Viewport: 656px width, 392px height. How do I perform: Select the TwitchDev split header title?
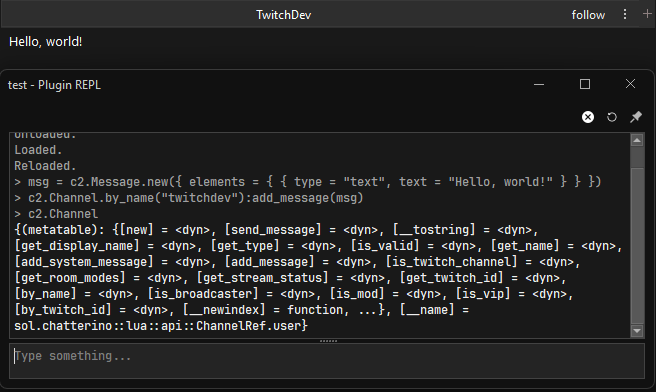pyautogui.click(x=284, y=15)
